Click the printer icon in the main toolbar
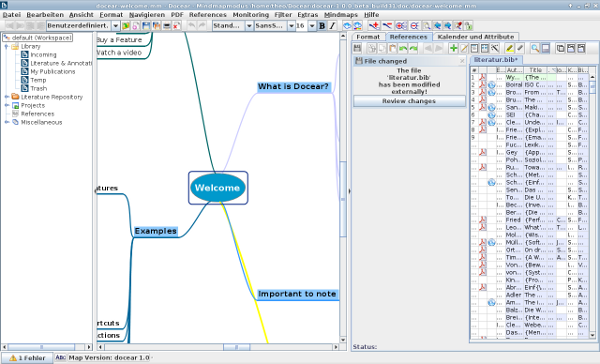 tap(166, 26)
